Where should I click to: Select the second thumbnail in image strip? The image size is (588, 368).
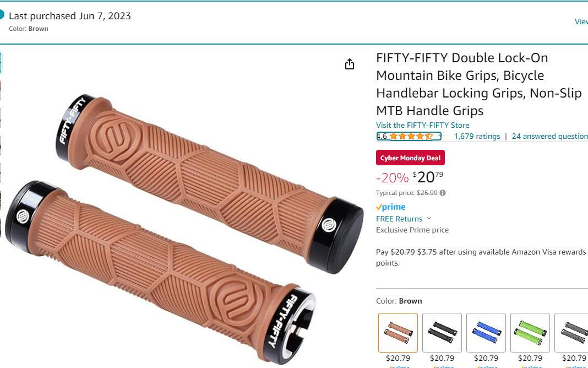tap(1, 90)
